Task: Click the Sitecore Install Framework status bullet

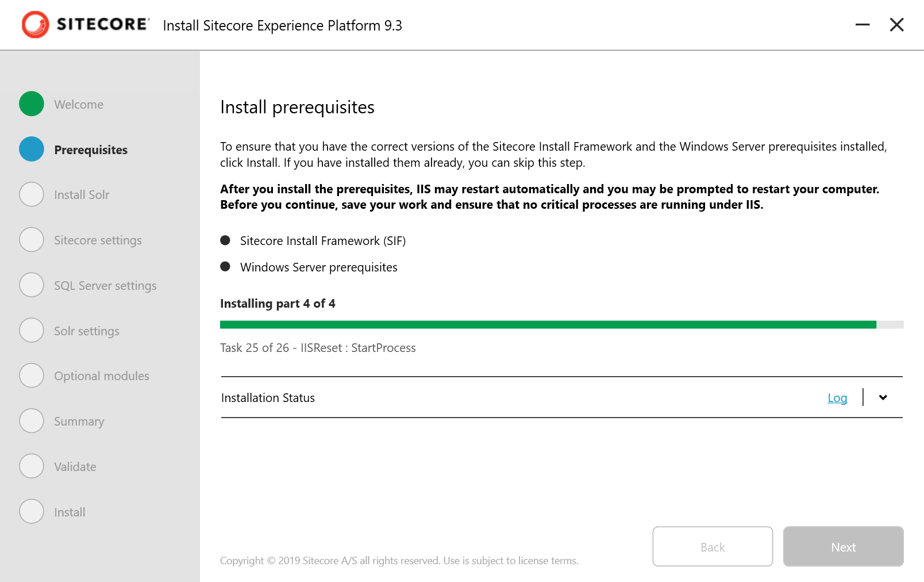Action: [225, 240]
